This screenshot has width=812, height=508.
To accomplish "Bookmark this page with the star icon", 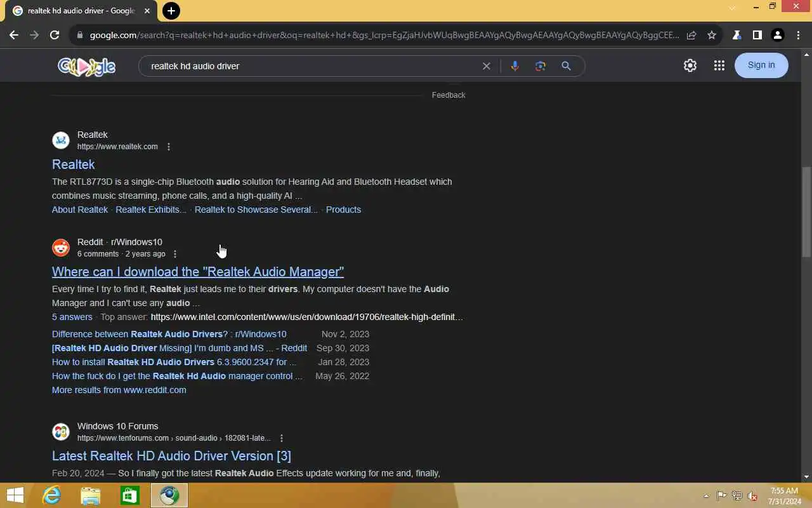I will 712,36.
